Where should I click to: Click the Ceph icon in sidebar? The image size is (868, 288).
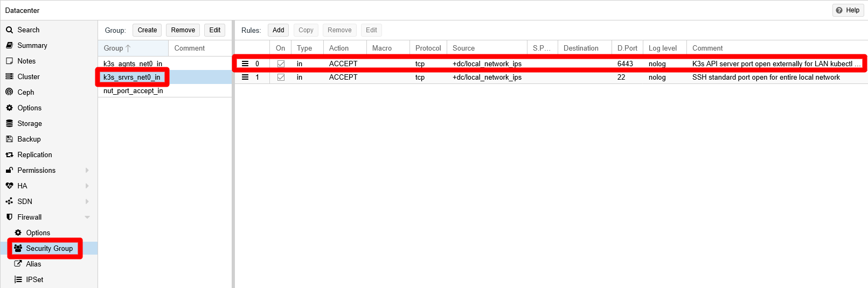9,92
